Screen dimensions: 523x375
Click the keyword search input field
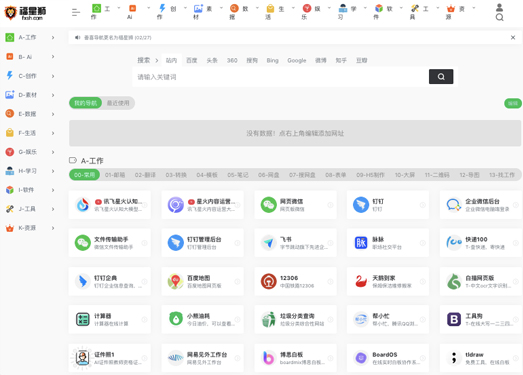(x=280, y=77)
